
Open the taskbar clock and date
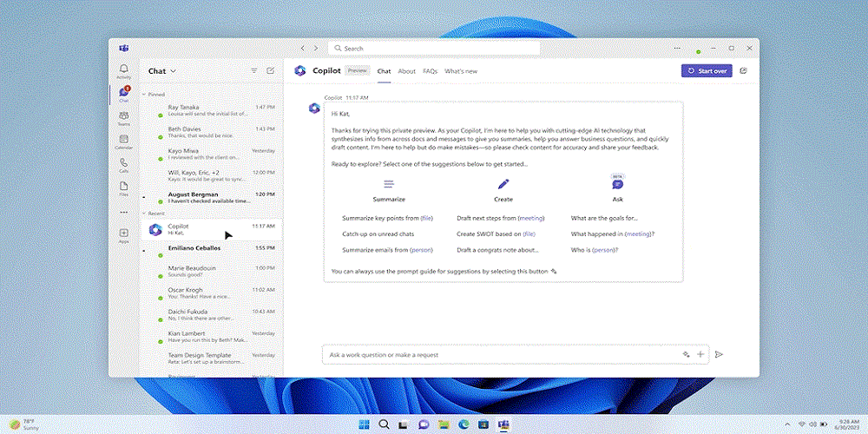click(x=848, y=424)
